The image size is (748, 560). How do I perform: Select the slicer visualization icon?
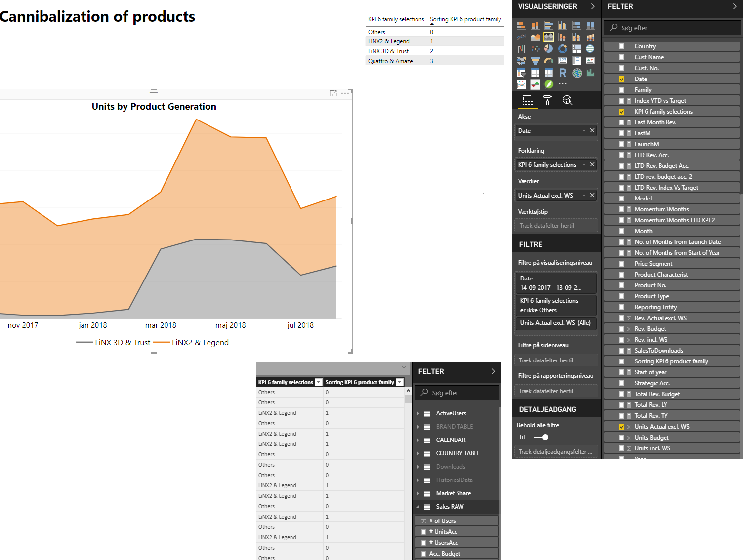coord(521,73)
